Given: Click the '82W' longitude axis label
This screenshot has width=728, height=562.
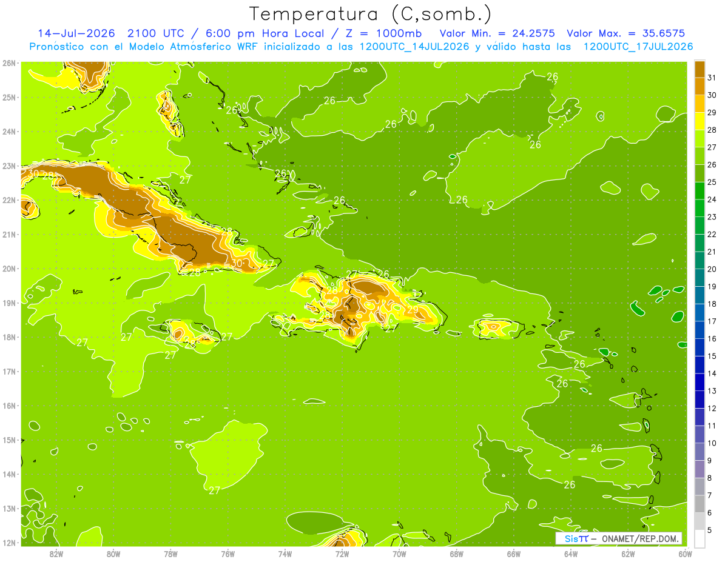Looking at the screenshot, I should (x=56, y=554).
